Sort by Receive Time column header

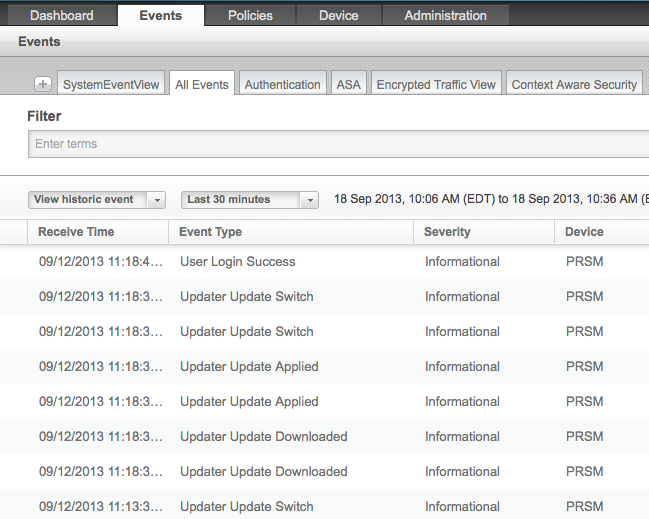(76, 232)
